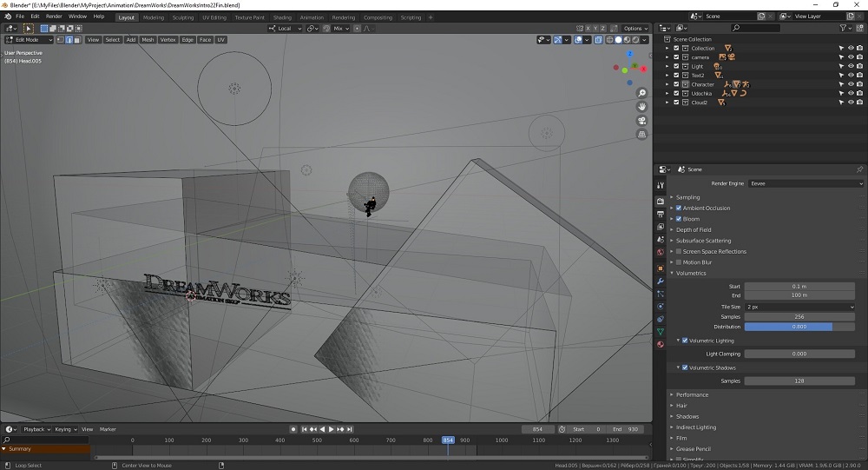Switch to the Sculpting workspace tab
The width and height of the screenshot is (868, 470).
click(182, 17)
